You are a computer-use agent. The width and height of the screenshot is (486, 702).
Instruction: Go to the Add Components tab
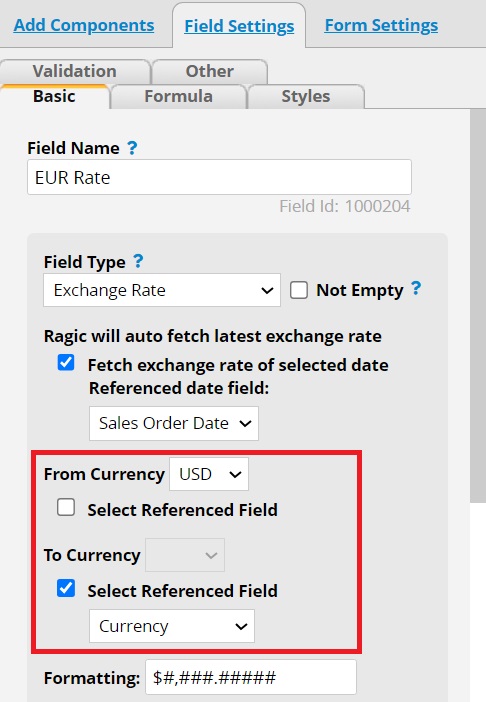tap(84, 25)
